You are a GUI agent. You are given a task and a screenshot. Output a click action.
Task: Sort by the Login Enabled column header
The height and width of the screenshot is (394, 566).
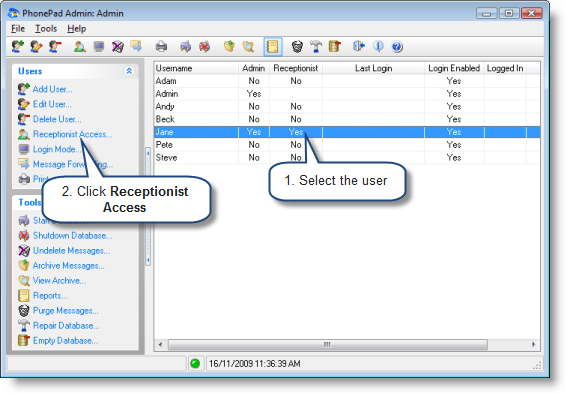coord(454,68)
